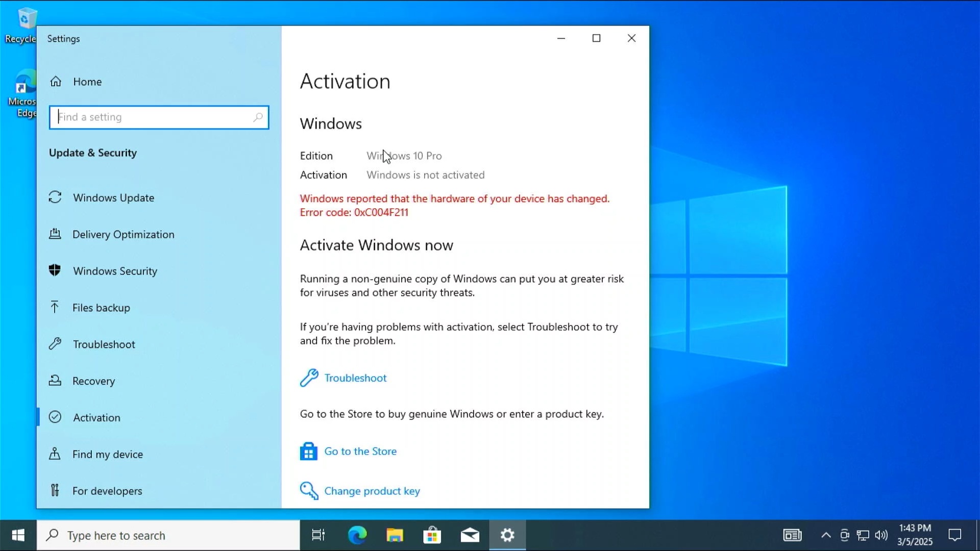Open the notification Action Center
This screenshot has height=551, width=980.
pyautogui.click(x=955, y=535)
